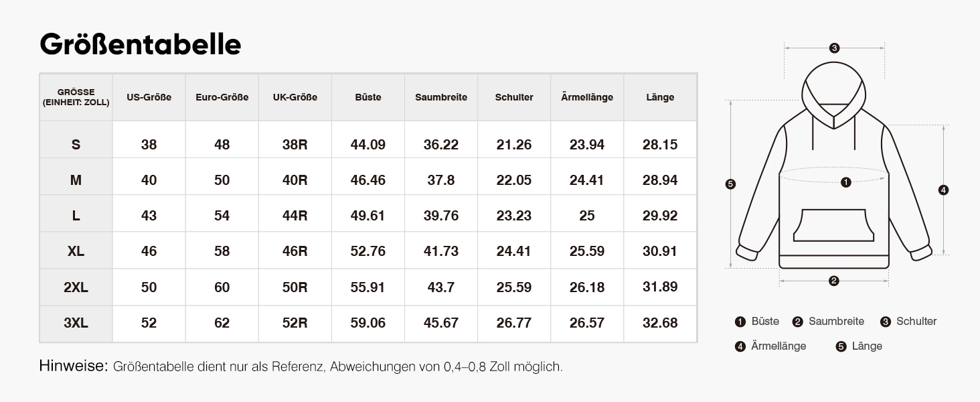The height and width of the screenshot is (402, 980).
Task: Click the Schulter legend label
Action: coord(916,322)
